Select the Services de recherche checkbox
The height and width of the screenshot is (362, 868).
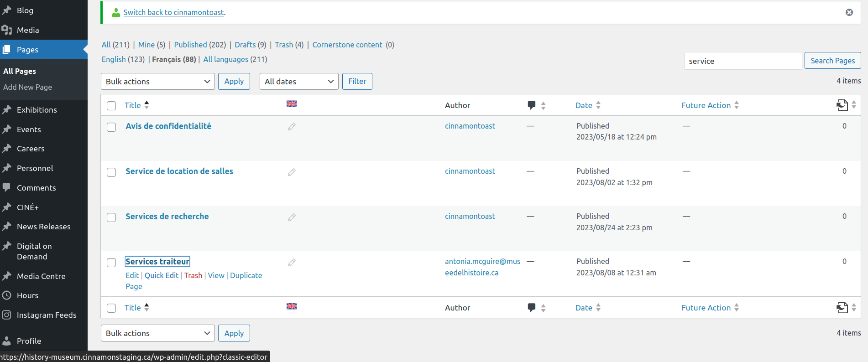click(111, 217)
